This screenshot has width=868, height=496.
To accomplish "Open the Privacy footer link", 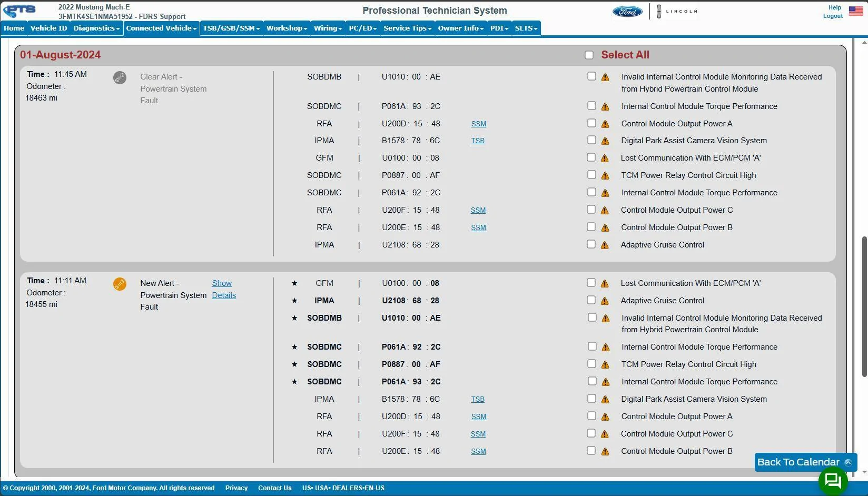I will [236, 488].
